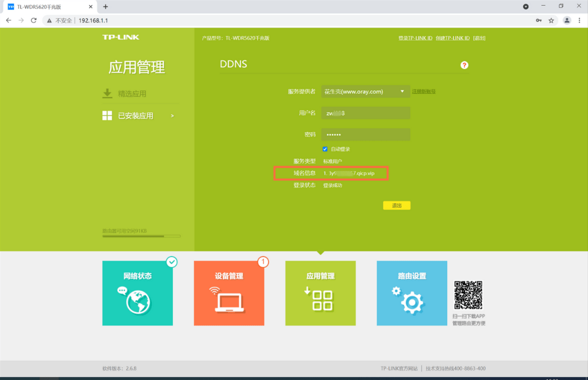
Task: Open the browser profile avatar icon
Action: pyautogui.click(x=567, y=21)
